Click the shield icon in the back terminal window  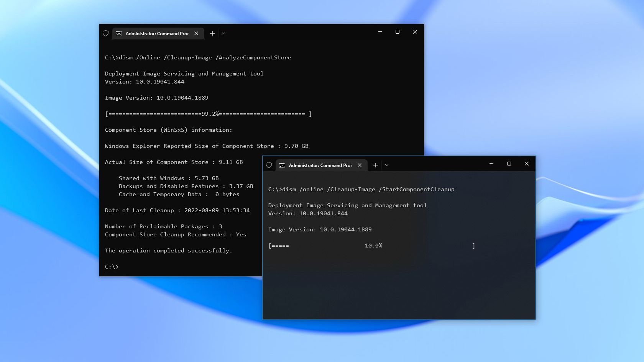[106, 33]
